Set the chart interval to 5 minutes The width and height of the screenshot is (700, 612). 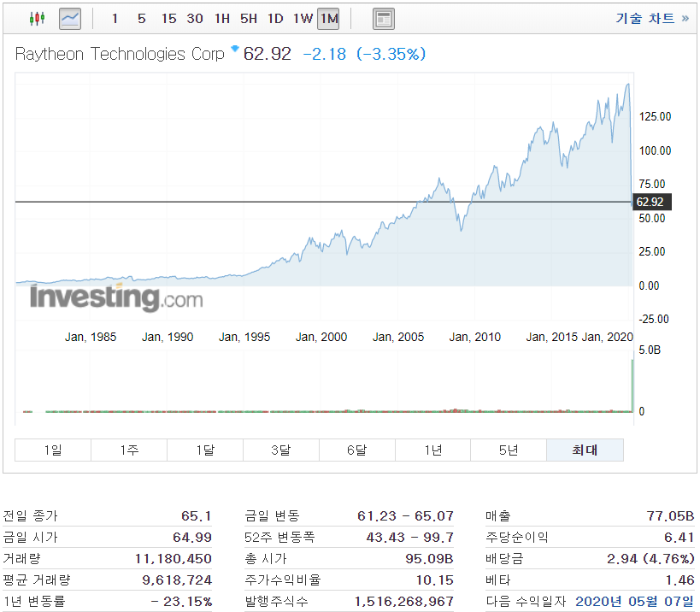point(142,19)
